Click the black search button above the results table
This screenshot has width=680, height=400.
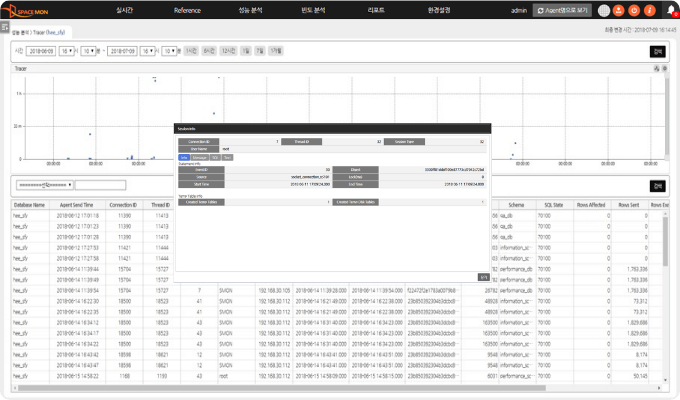tap(657, 186)
